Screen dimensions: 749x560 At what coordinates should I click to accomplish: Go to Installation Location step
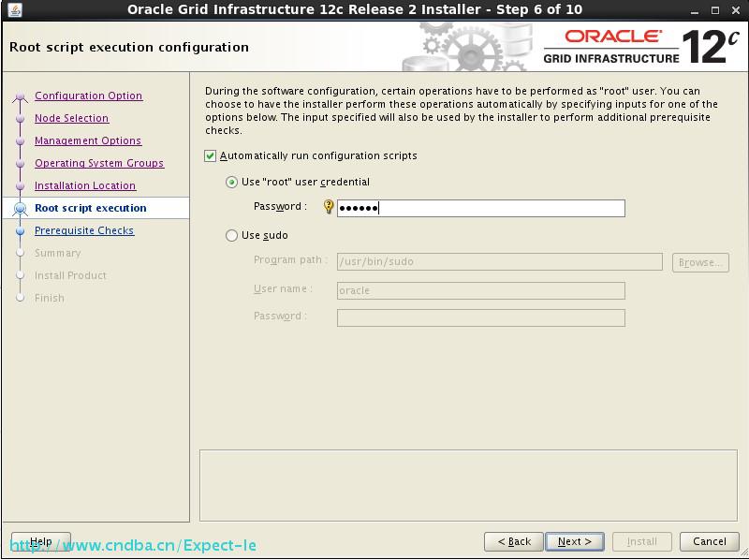[x=85, y=185]
